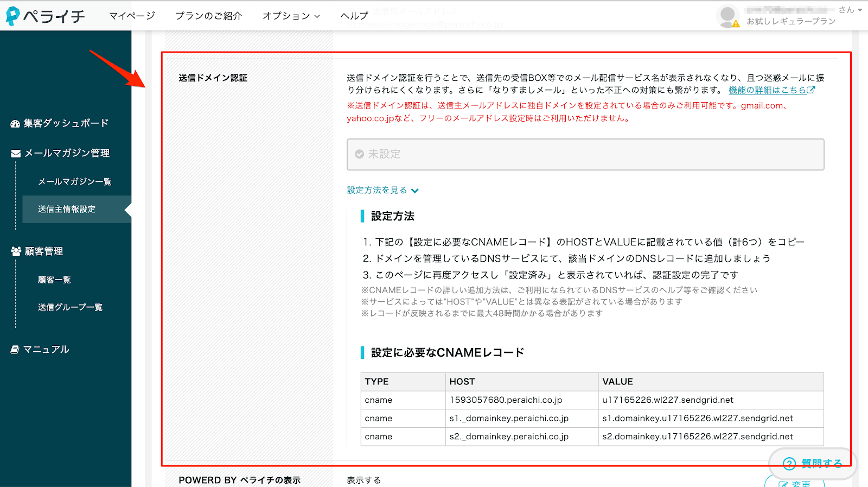This screenshot has width=868, height=487.
Task: Click the VALUE column header
Action: pyautogui.click(x=711, y=382)
